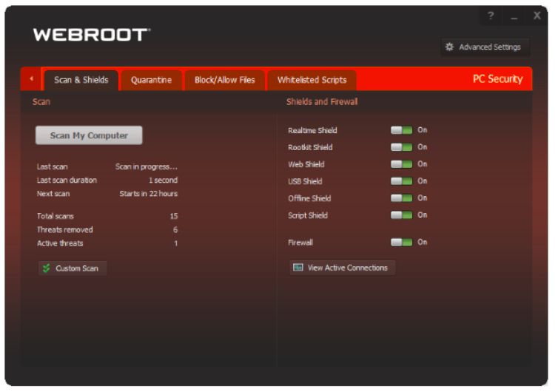Click the Offline Shield label
This screenshot has height=392, width=555.
tap(309, 198)
